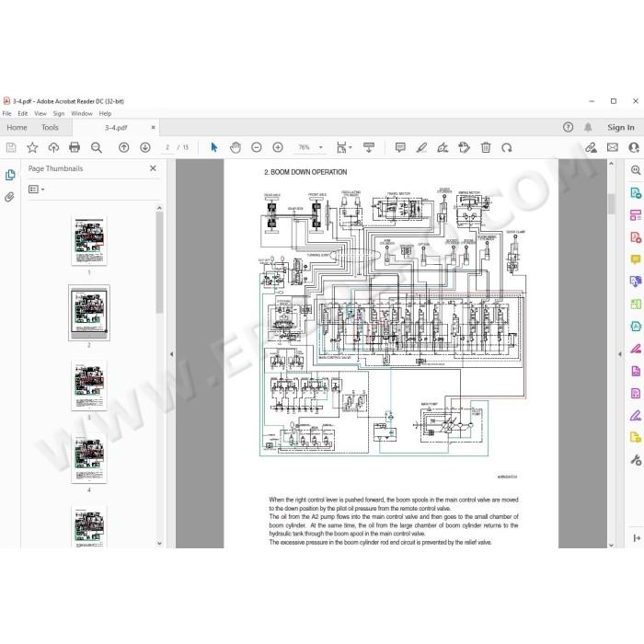644x644 pixels.
Task: Switch to the Home tab
Action: (17, 127)
